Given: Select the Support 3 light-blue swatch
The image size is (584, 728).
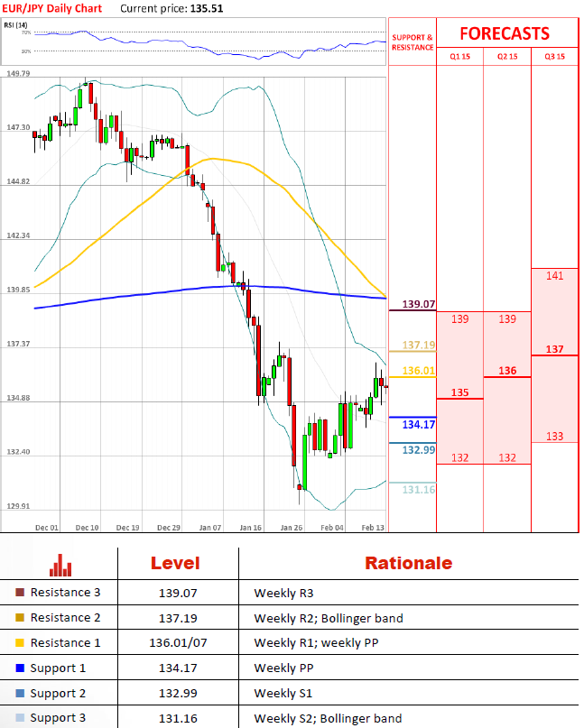Looking at the screenshot, I should pyautogui.click(x=20, y=718).
